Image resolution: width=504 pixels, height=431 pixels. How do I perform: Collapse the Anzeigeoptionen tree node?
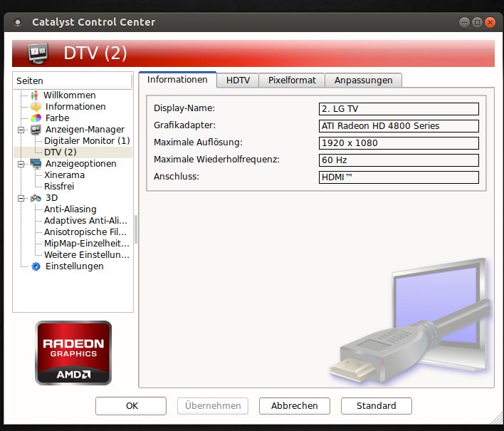21,164
